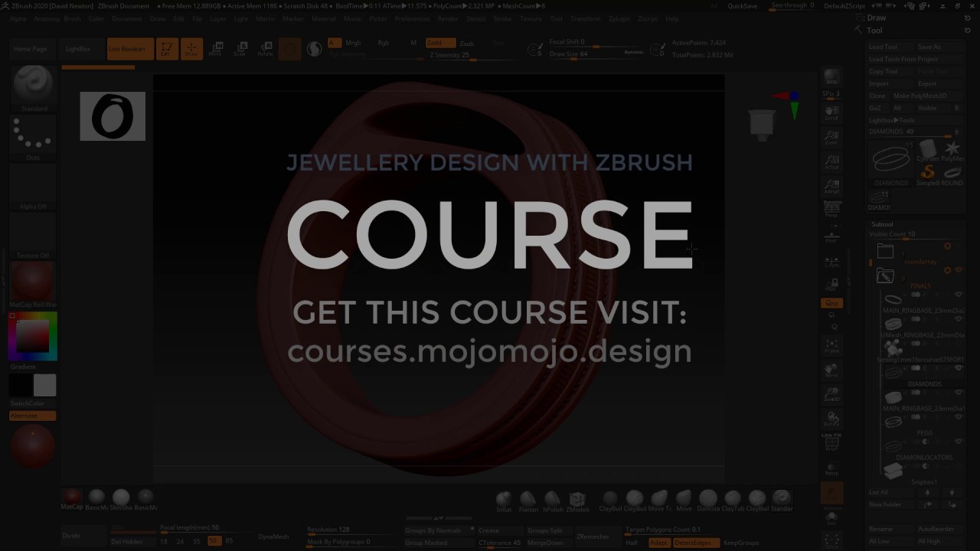Open the Dots stroke type selector

(x=33, y=138)
